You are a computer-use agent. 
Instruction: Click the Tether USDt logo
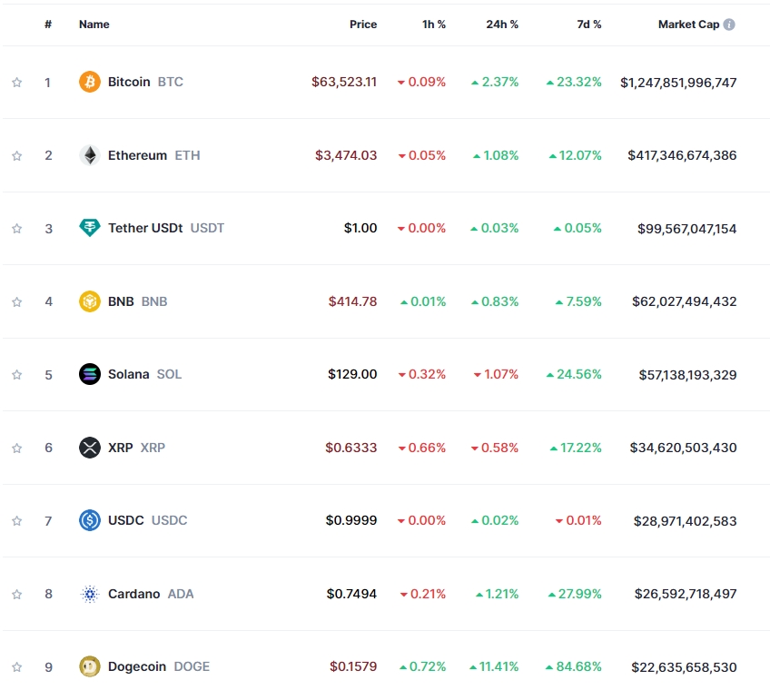90,228
